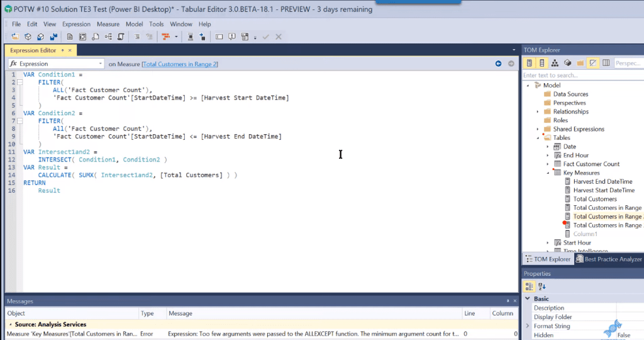644x340 pixels.
Task: Open the document tab list dropdown
Action: coord(514,50)
